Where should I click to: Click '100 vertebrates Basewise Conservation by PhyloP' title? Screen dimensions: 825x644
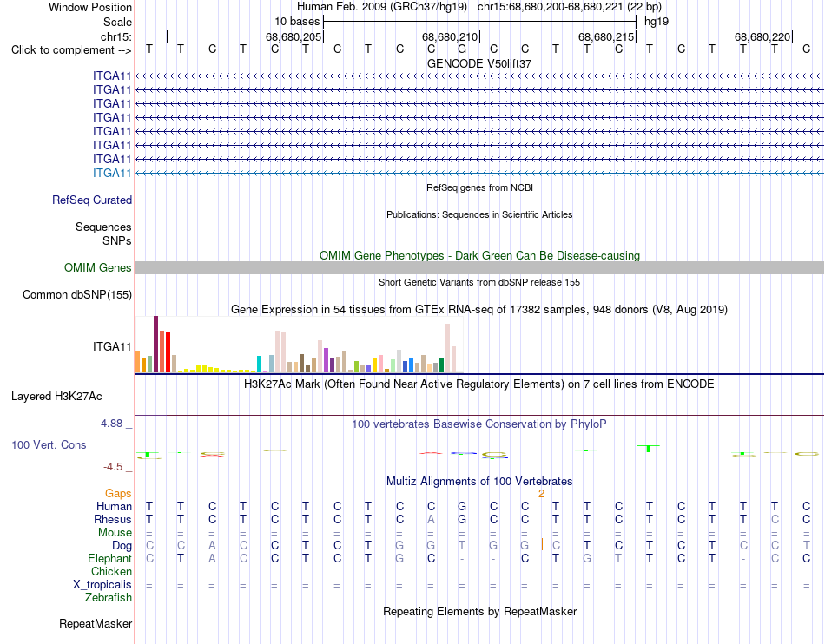[479, 424]
